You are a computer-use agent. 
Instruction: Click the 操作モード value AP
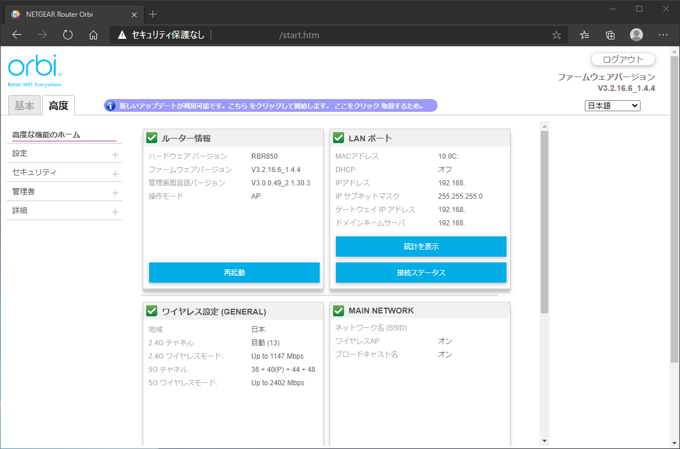pos(256,196)
